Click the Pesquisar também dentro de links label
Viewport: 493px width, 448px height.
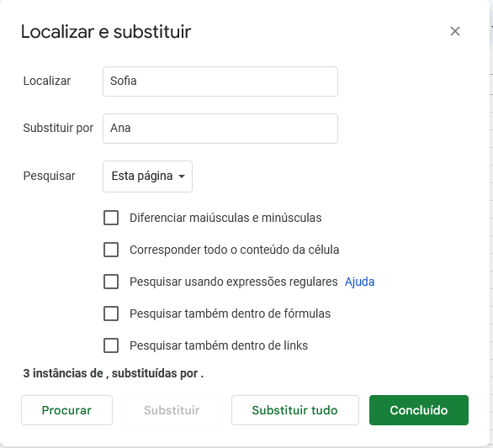[x=219, y=345]
